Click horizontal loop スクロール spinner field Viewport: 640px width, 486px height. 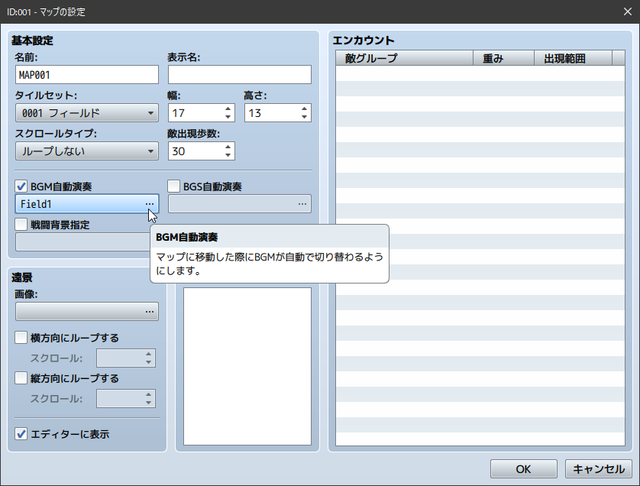(x=126, y=358)
